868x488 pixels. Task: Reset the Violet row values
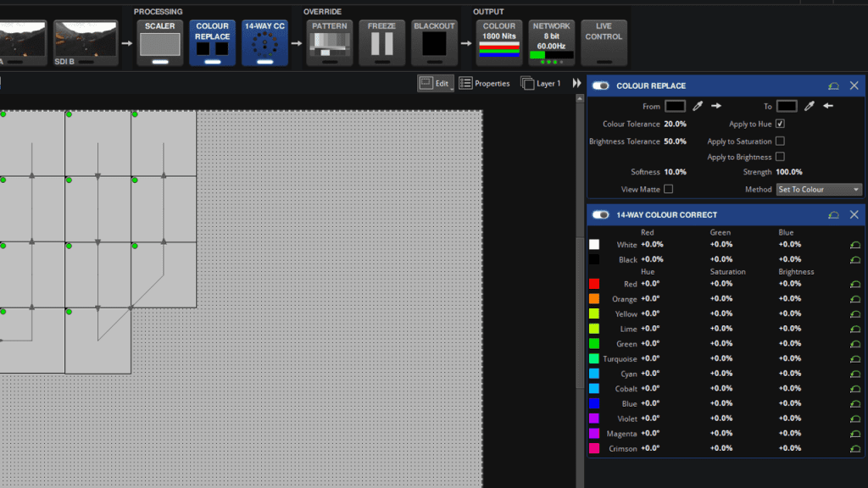tap(855, 419)
